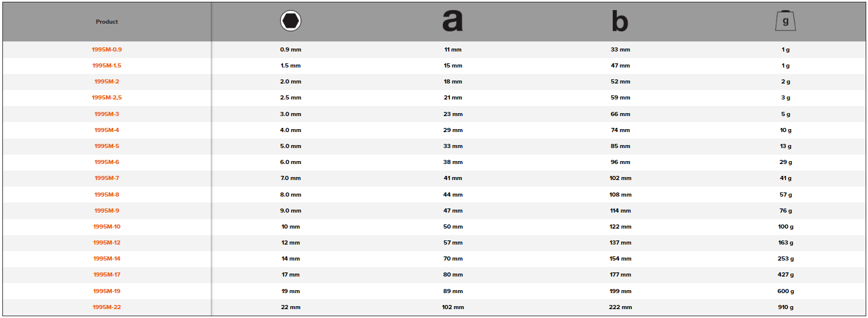
Task: Open the 1995M-4 product page
Action: point(107,130)
